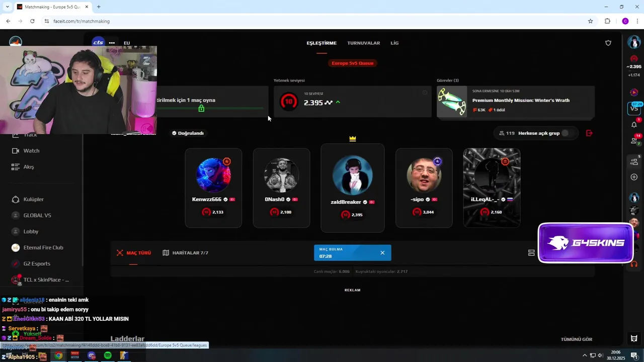Open Spotify from the taskbar
Image resolution: width=644 pixels, height=362 pixels.
(x=108, y=356)
